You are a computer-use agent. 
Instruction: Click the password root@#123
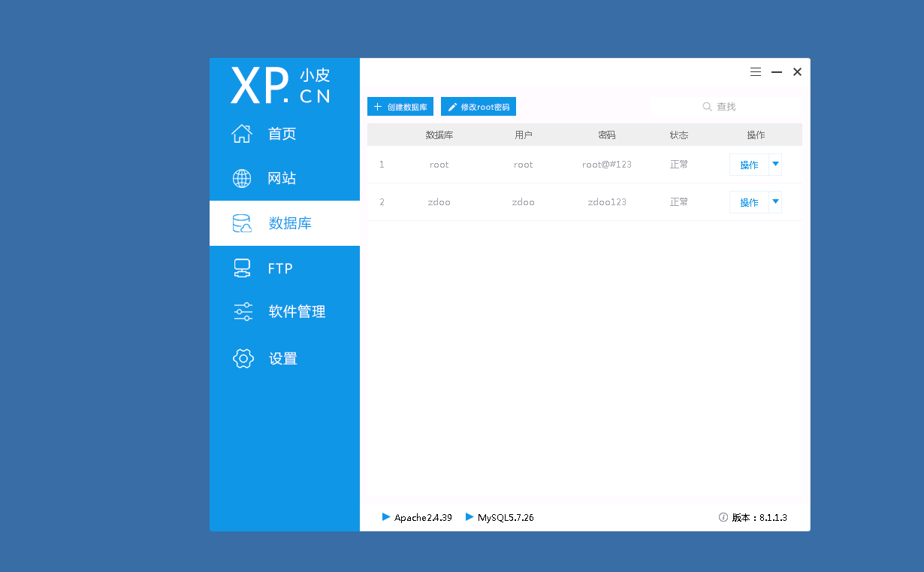pos(607,165)
